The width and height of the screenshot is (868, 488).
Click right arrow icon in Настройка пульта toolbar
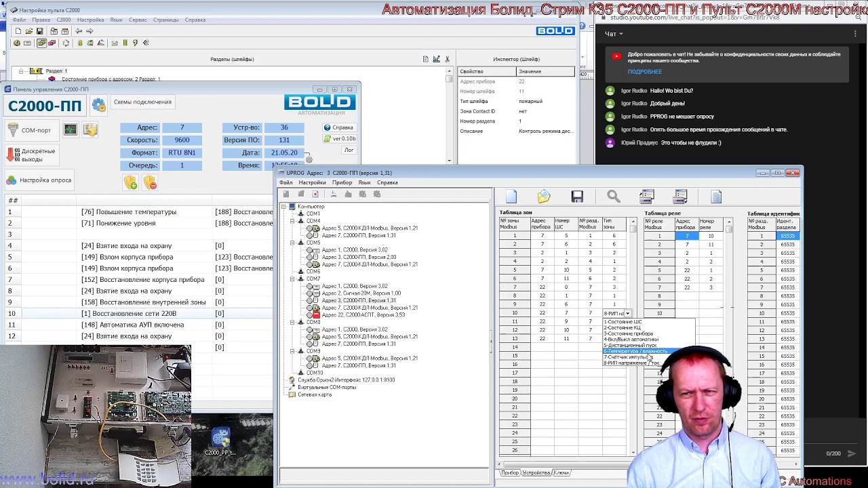coord(90,31)
